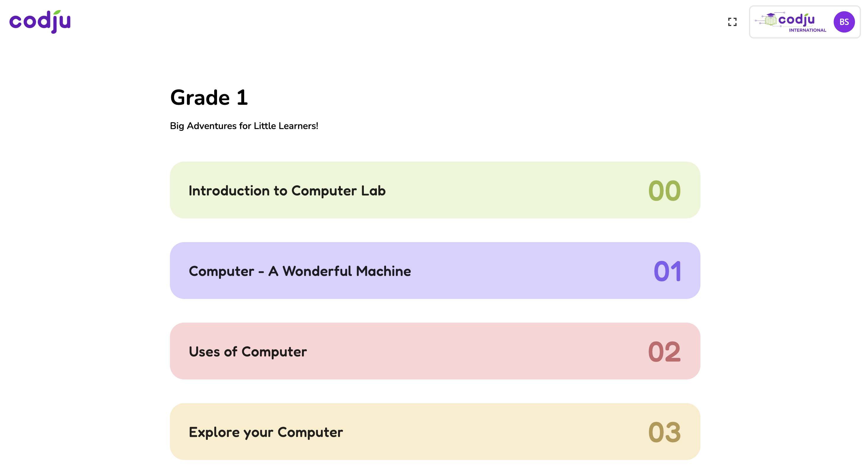This screenshot has height=470, width=868.
Task: Click the INTERNATIONAL text under the codju logo
Action: point(808,30)
